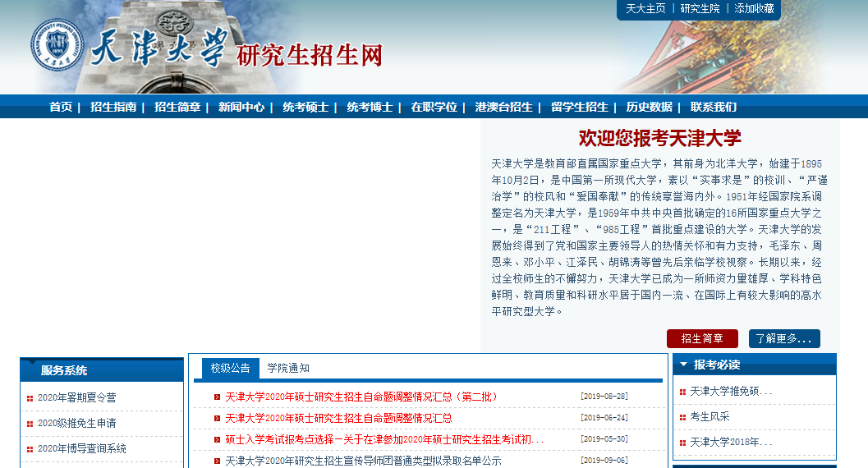Viewport: 868px width, 468px height.
Task: Open the 招生指南 navigation menu
Action: 113,107
